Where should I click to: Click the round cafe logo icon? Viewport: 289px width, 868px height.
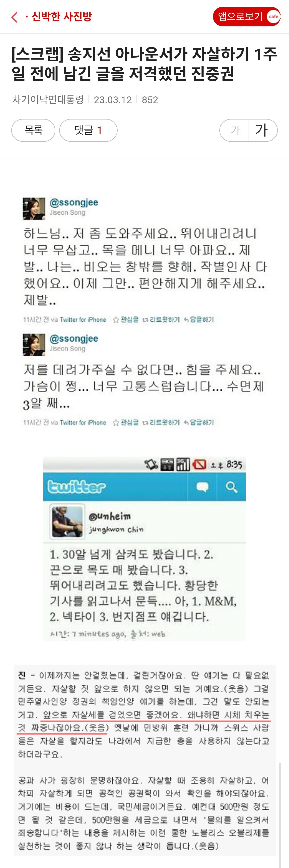[273, 16]
